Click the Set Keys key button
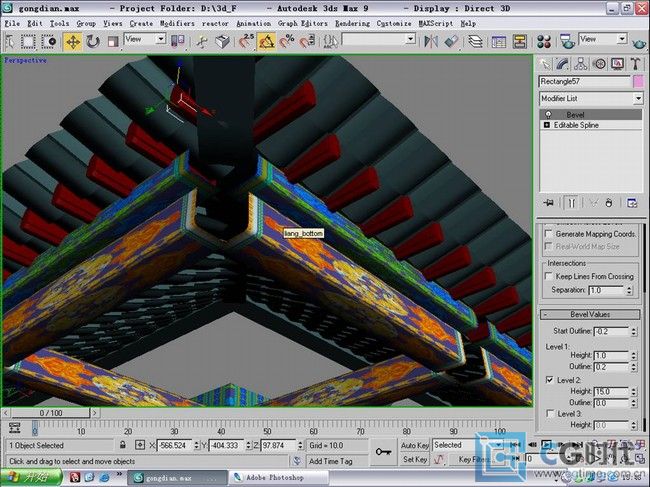The width and height of the screenshot is (650, 487). [x=383, y=452]
